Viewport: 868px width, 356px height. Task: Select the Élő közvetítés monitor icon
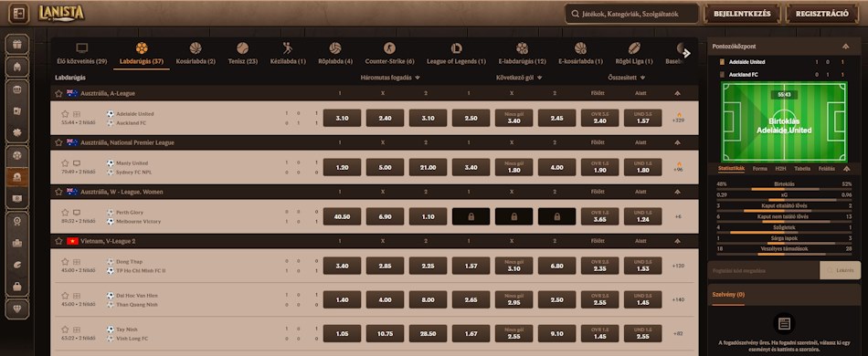(82, 48)
